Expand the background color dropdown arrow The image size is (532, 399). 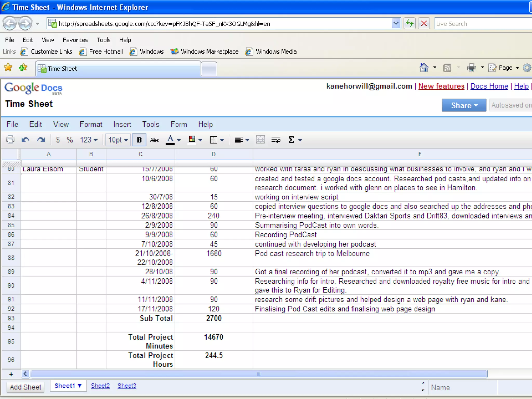200,140
